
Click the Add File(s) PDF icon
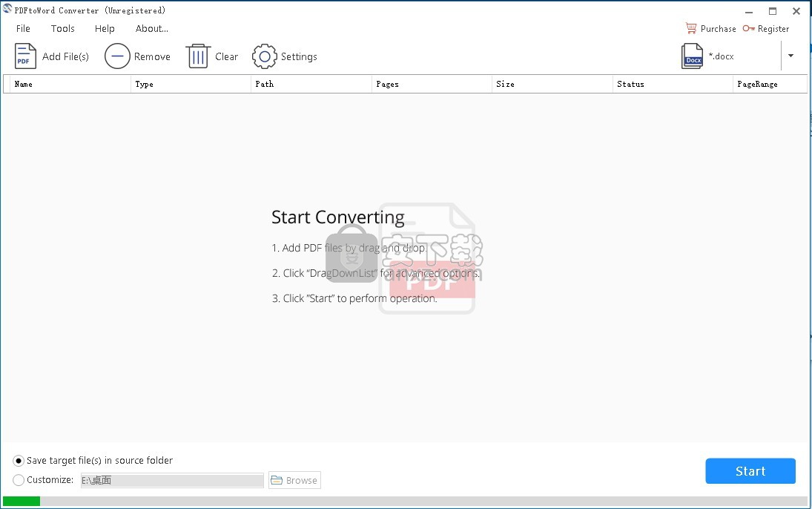tap(25, 56)
